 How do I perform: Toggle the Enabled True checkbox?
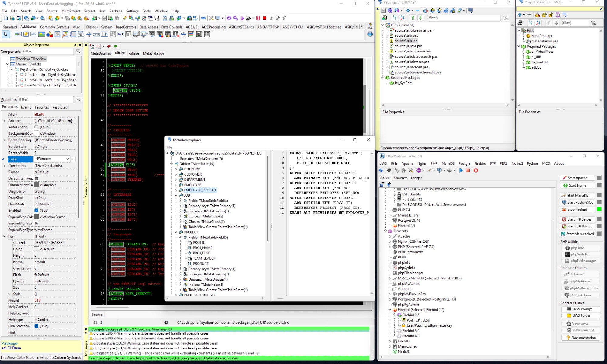(x=36, y=211)
